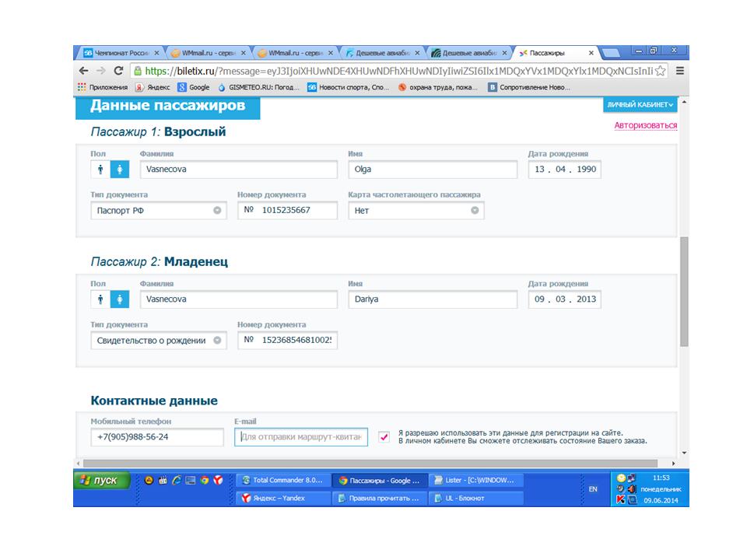The image size is (747, 560).
Task: Click the vertical scrollbar thumb
Action: pyautogui.click(x=684, y=292)
